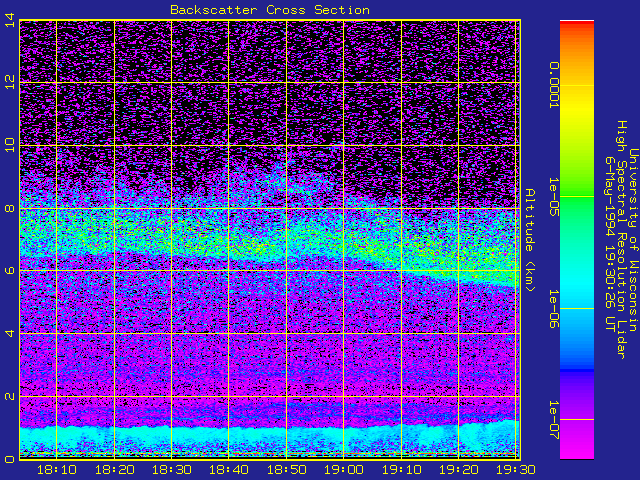Click the 18:40 time axis label
Screen dimensions: 640x480
click(x=229, y=470)
